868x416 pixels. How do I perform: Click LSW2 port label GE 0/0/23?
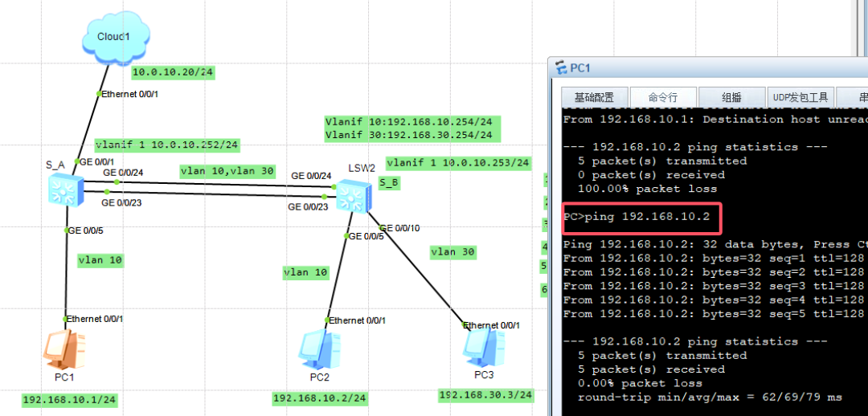[x=308, y=207]
